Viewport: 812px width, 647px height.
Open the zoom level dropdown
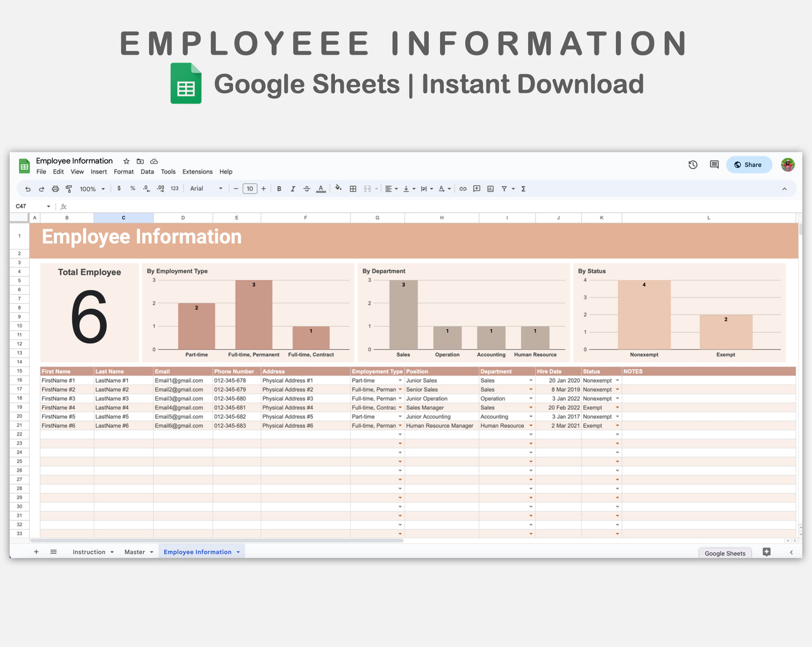[x=92, y=189]
